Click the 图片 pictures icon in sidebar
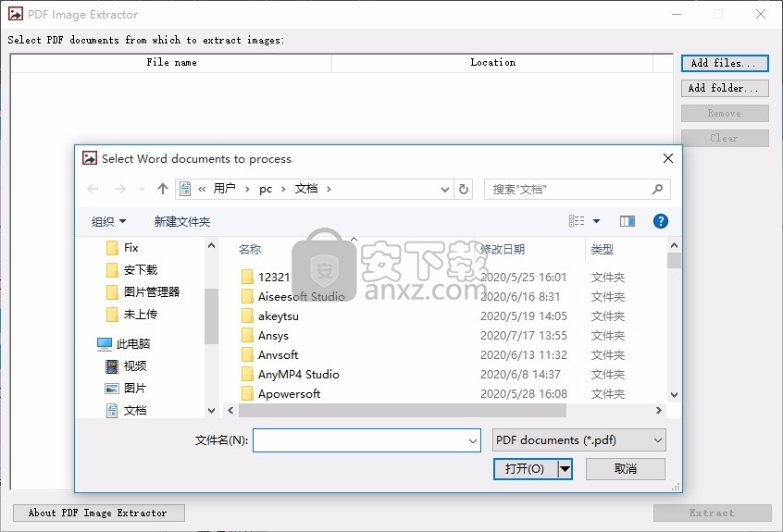Viewport: 783px width, 532px height. (112, 389)
